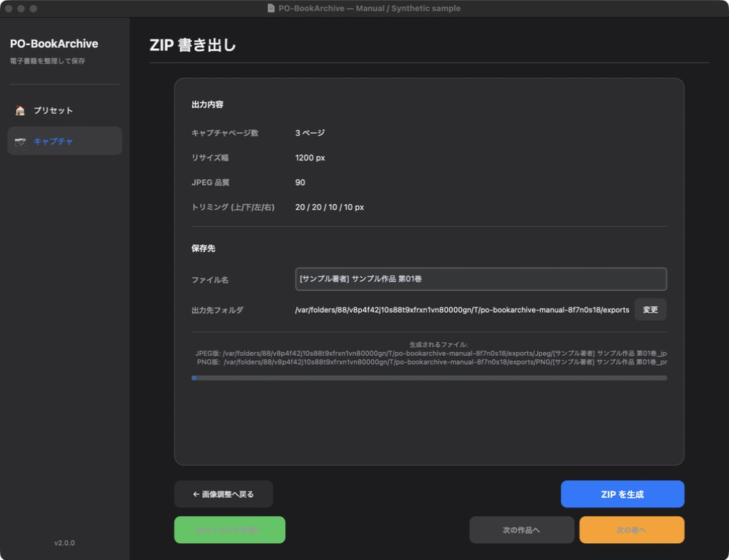Viewport: 729px width, 560px height.
Task: Select the キャプチャ sidebar item
Action: click(65, 141)
